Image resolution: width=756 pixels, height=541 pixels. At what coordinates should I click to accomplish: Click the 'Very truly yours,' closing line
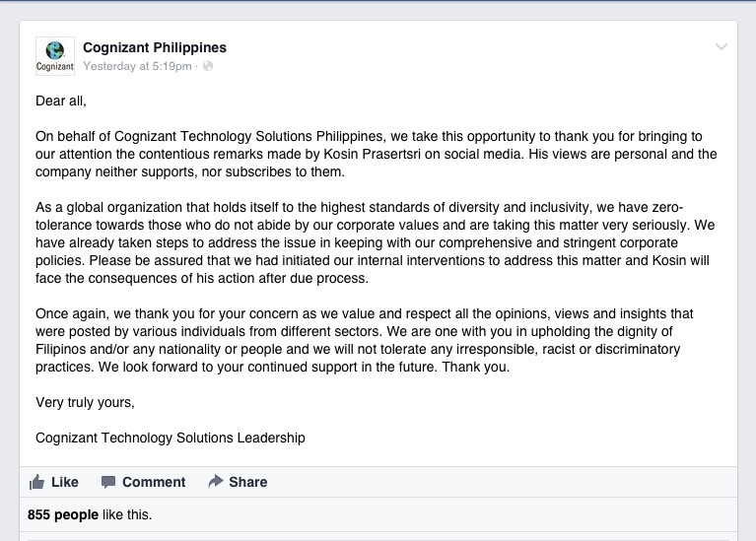tap(85, 402)
